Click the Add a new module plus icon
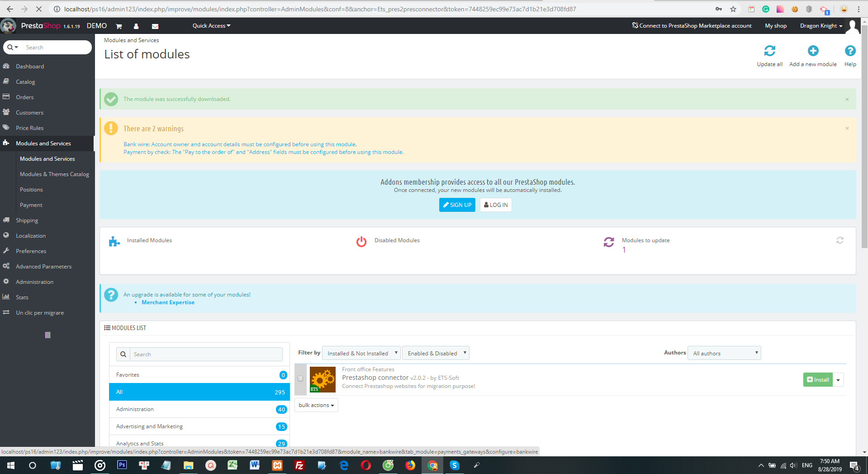The height and width of the screenshot is (474, 868). point(813,51)
